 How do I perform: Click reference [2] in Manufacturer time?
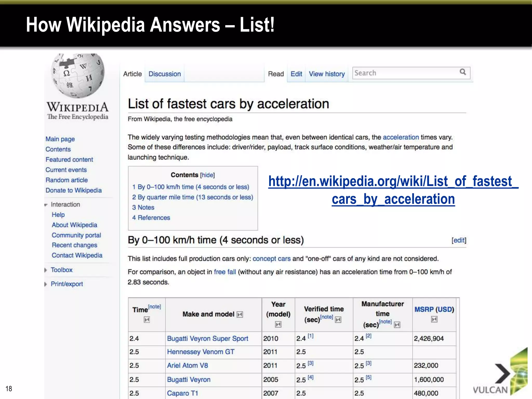pyautogui.click(x=369, y=336)
